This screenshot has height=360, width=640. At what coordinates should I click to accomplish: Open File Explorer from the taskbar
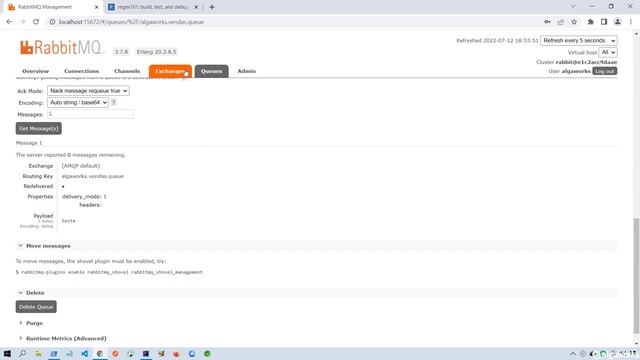[38, 353]
